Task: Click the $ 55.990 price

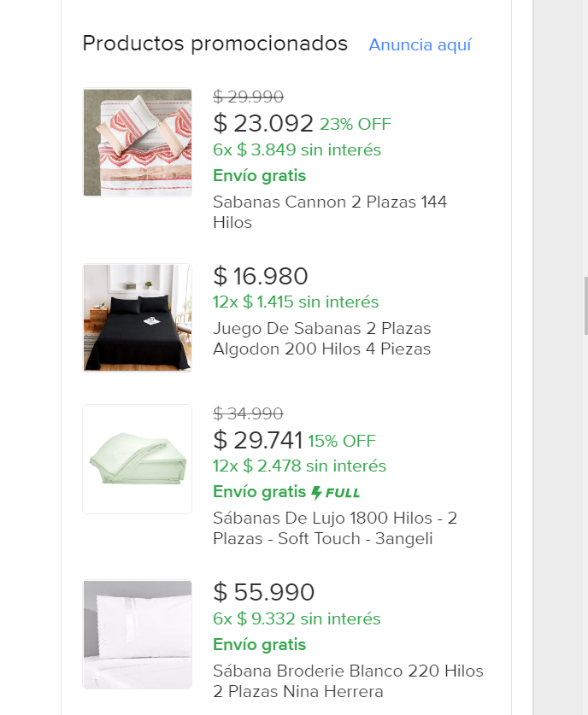Action: click(x=264, y=592)
